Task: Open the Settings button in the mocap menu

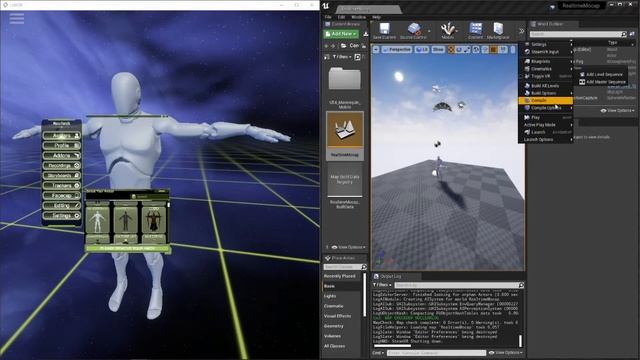Action: 62,216
